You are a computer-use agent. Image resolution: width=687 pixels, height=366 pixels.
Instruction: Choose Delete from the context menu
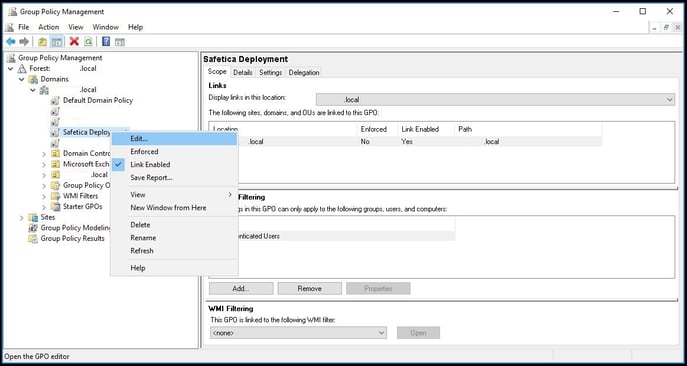click(x=174, y=225)
